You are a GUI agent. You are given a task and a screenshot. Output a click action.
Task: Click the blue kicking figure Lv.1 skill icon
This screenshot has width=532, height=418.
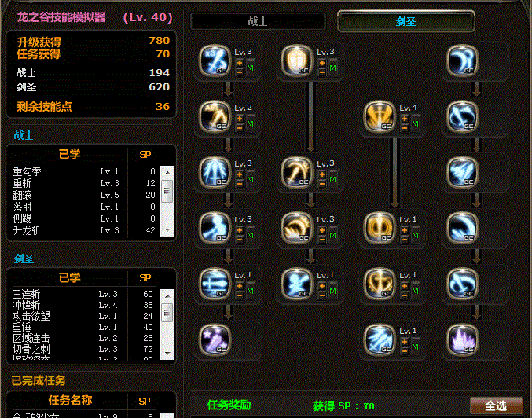(297, 284)
